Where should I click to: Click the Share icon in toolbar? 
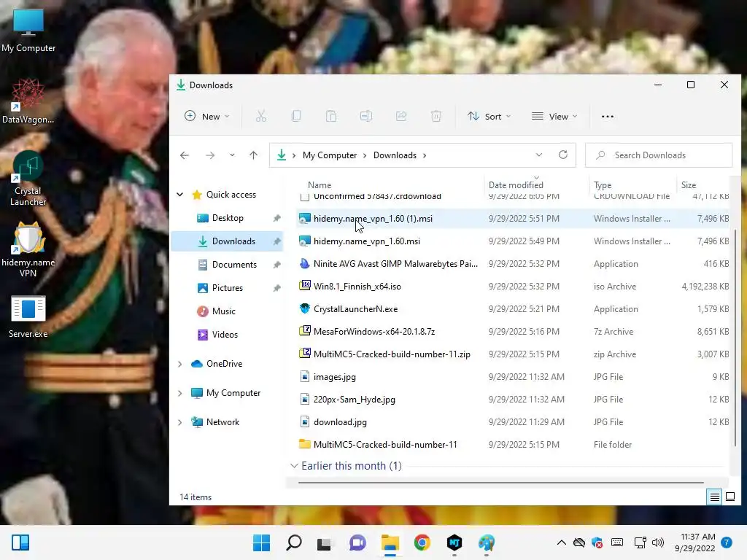pos(401,116)
